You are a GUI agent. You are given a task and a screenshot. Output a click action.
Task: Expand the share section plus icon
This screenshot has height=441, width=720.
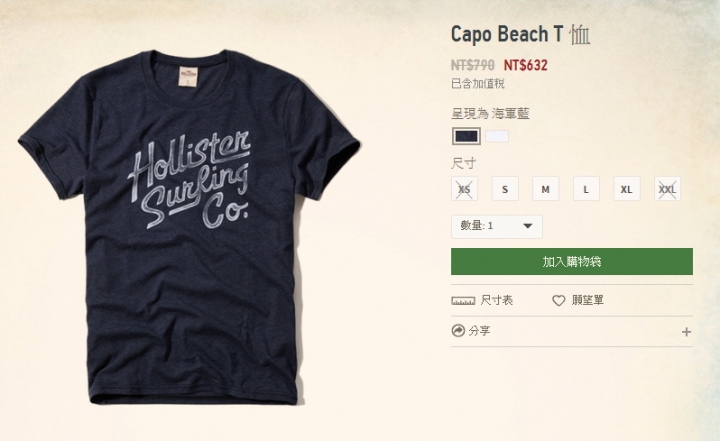(x=686, y=332)
